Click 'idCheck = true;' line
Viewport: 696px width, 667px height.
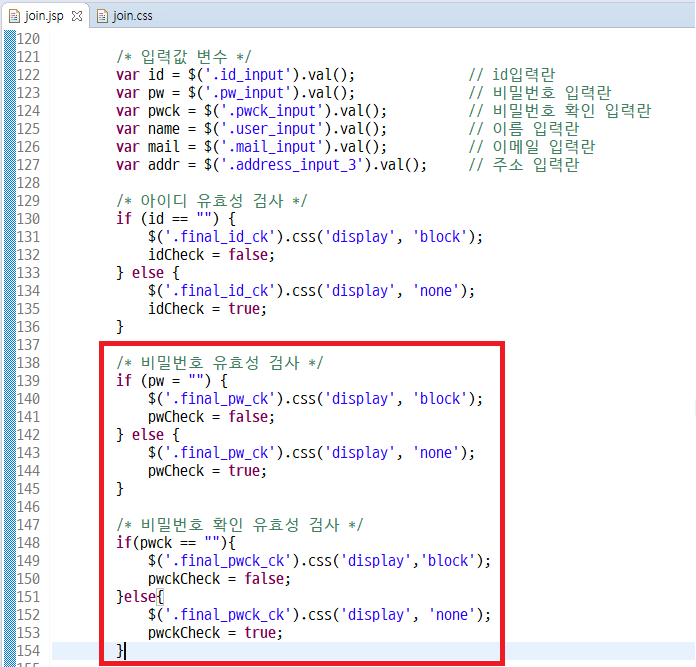coord(207,309)
